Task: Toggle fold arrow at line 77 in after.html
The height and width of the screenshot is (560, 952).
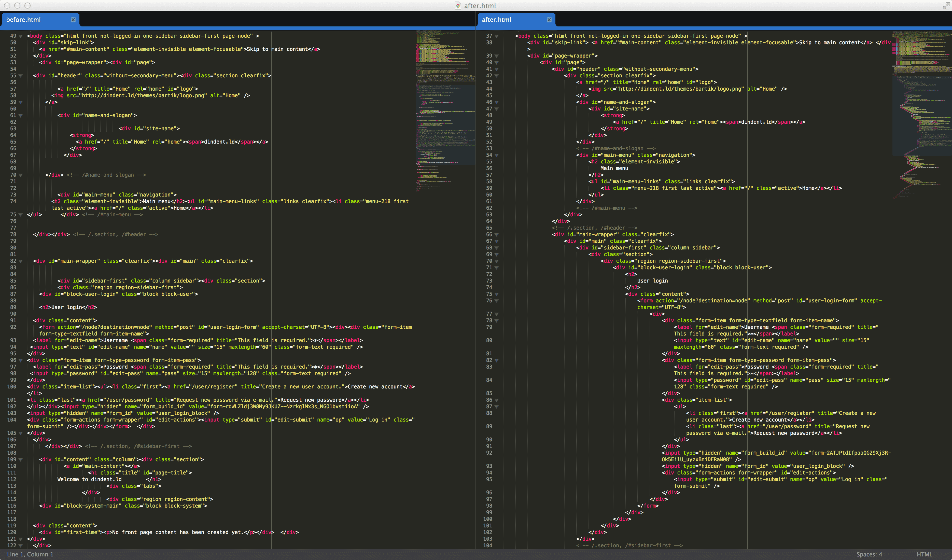Action: pyautogui.click(x=497, y=314)
